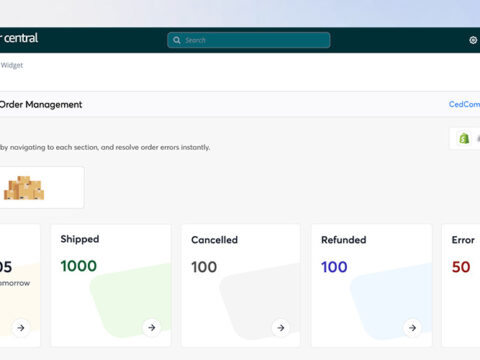Open the CedCom link at right
The image size is (480, 360).
tap(464, 104)
